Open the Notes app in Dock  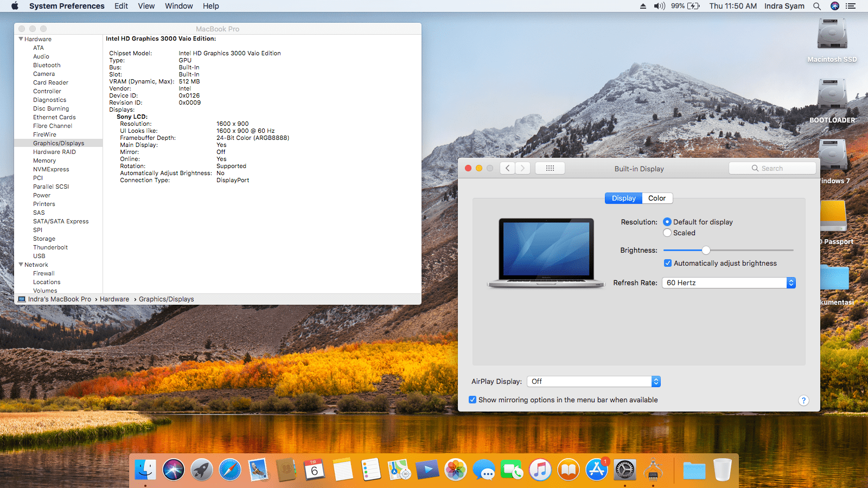(x=343, y=470)
